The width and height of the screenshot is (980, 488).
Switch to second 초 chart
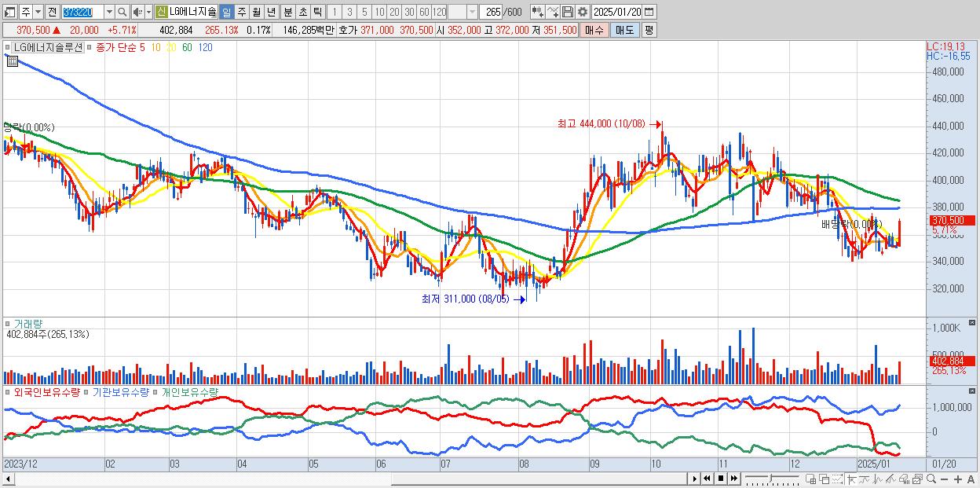302,13
